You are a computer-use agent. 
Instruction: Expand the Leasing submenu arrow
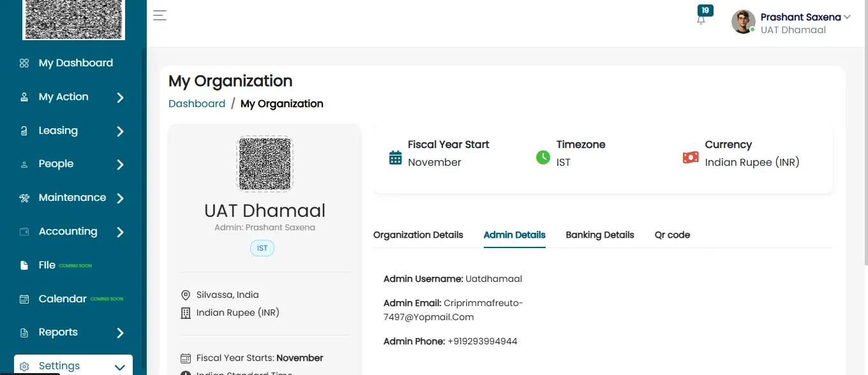(x=120, y=131)
